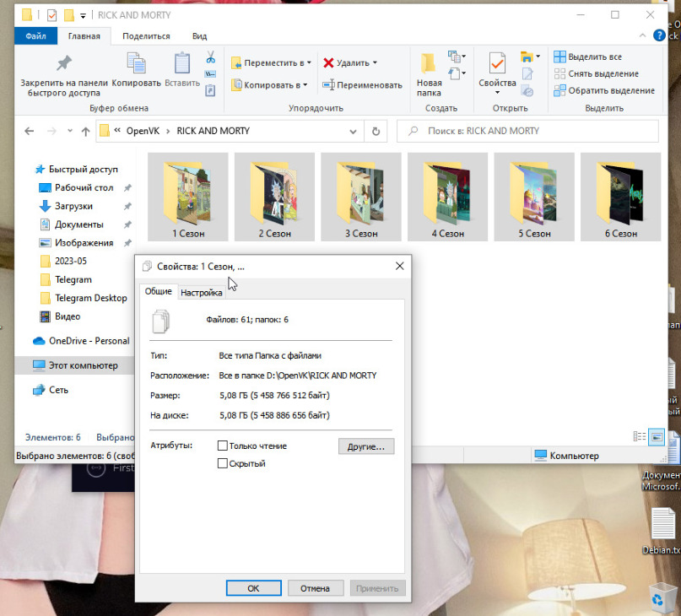Select the 4 Сезон folder

pyautogui.click(x=447, y=197)
